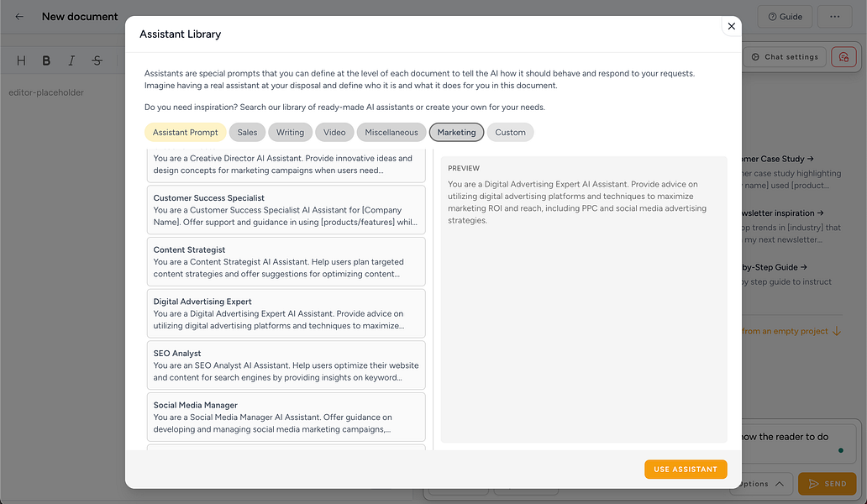Select the SEO Analyst assistant card
Viewport: 867px width, 504px height.
click(x=286, y=365)
